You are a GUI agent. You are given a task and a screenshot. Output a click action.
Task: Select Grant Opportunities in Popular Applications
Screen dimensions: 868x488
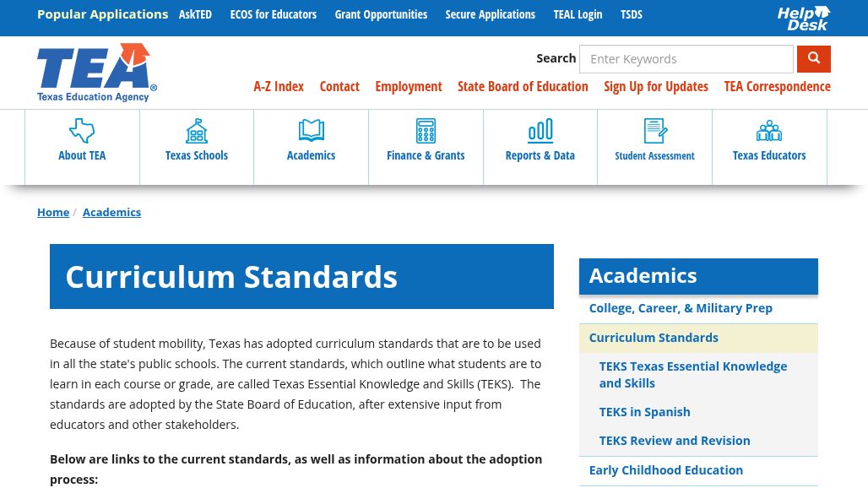(381, 14)
